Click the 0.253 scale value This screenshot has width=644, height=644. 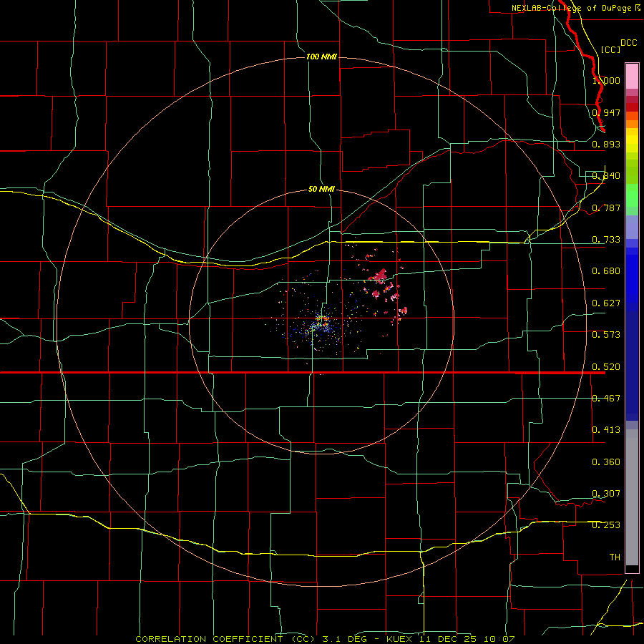[606, 525]
